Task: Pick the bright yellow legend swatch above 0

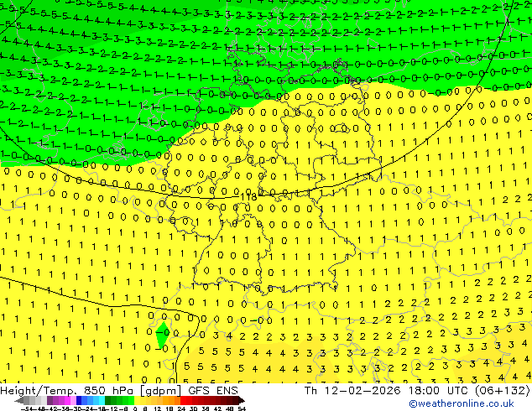Action: click(138, 401)
